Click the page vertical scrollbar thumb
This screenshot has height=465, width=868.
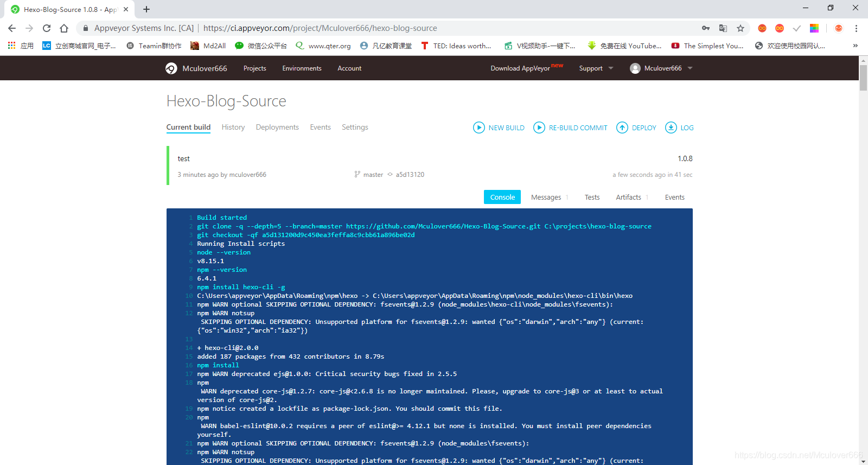point(863,78)
